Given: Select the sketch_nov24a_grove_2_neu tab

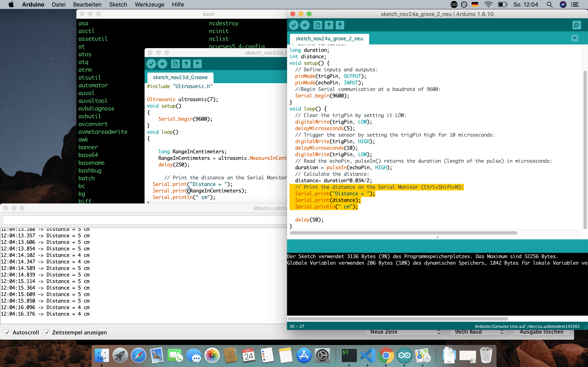Looking at the screenshot, I should (x=329, y=39).
